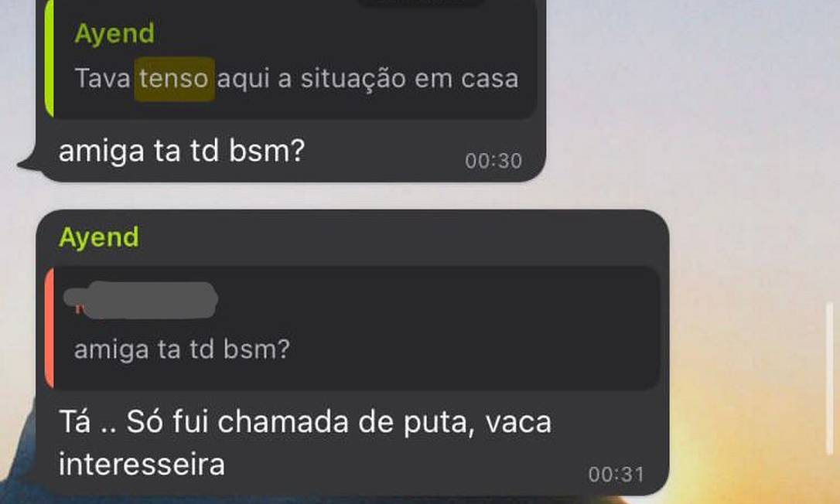Open sender name Ayend above second message

98,237
